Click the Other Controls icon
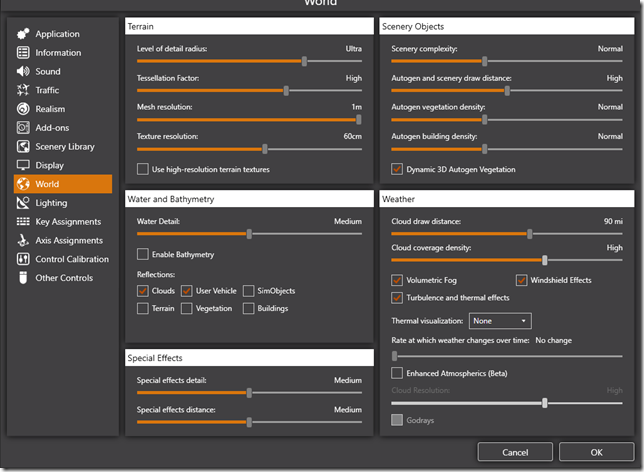Screen dimensions: 644x472 click(x=23, y=278)
